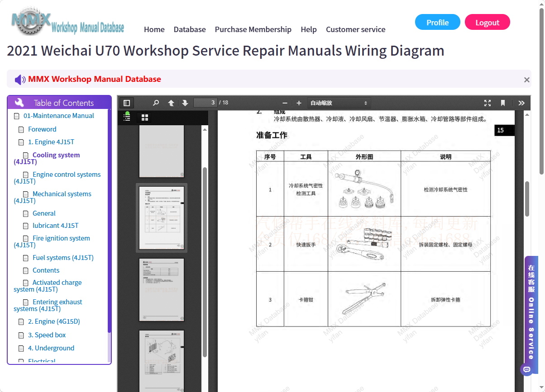This screenshot has width=545, height=392.
Task: Open 2. Engine (4G15D) section
Action: tap(54, 321)
